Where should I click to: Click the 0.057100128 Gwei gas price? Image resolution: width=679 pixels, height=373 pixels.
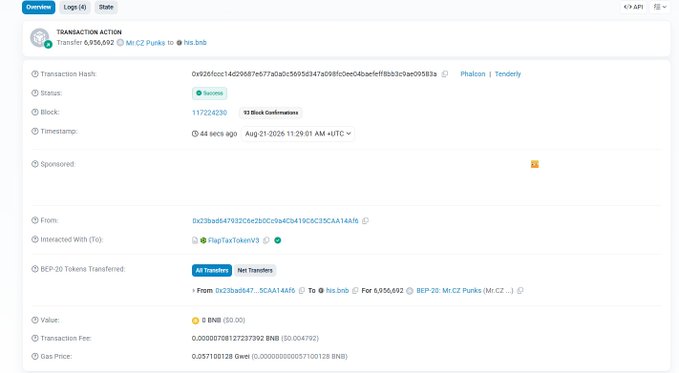[x=220, y=357]
